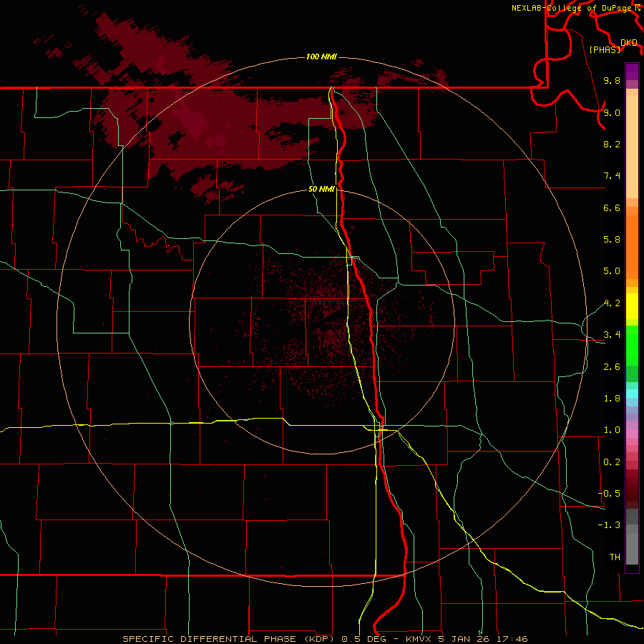Click the "5.8" scale value

coord(612,239)
